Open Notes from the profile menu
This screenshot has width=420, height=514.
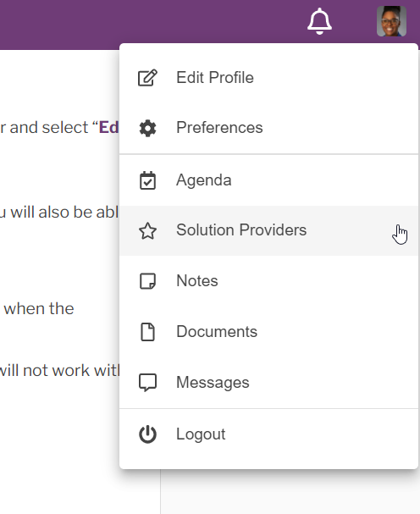click(x=269, y=281)
